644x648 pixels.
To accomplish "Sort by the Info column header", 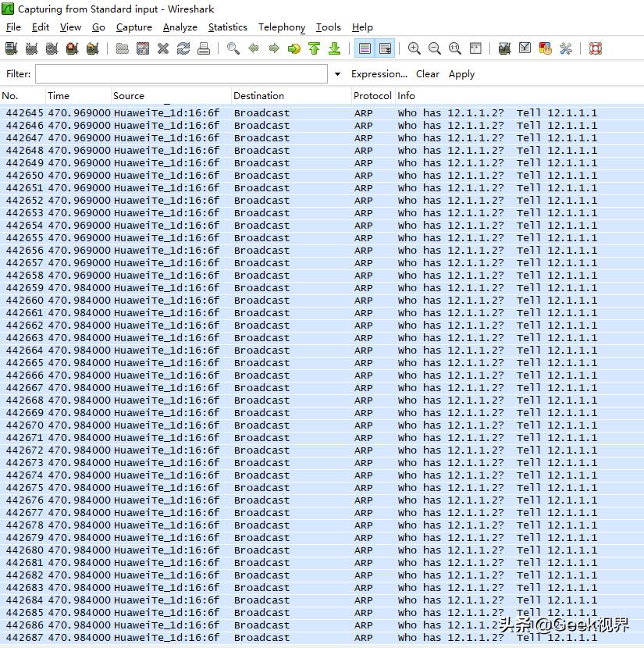I will pyautogui.click(x=520, y=95).
